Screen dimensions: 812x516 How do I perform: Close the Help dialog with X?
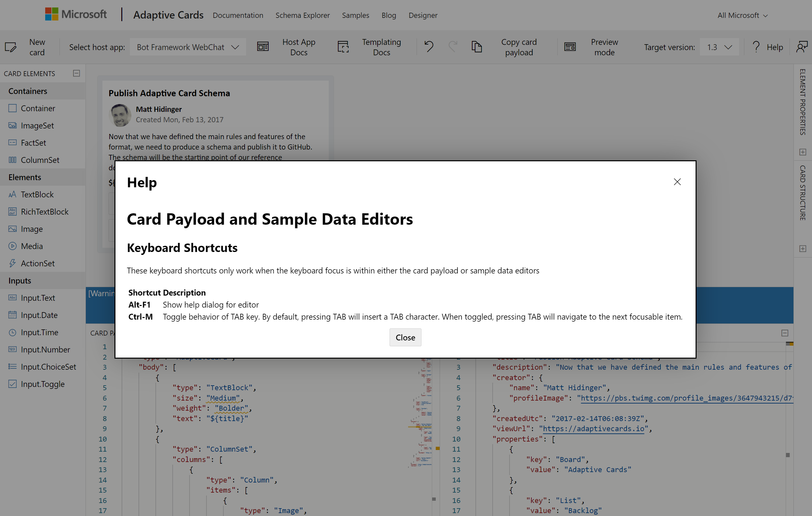(677, 182)
